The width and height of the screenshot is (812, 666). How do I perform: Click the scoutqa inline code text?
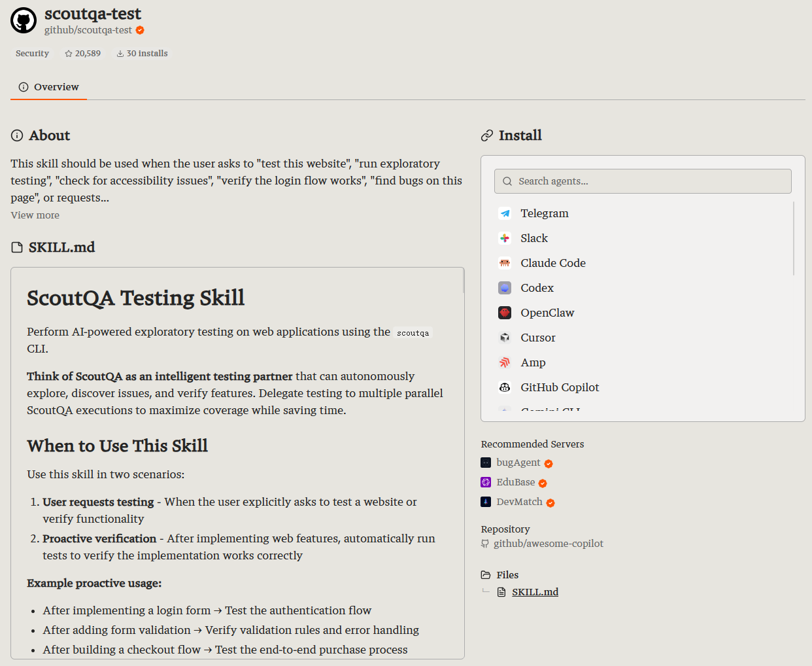[413, 333]
